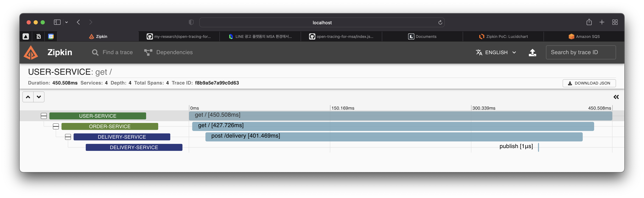Collapse the first DELIVERY-SERVICE tree node
The width and height of the screenshot is (644, 198).
pyautogui.click(x=68, y=137)
